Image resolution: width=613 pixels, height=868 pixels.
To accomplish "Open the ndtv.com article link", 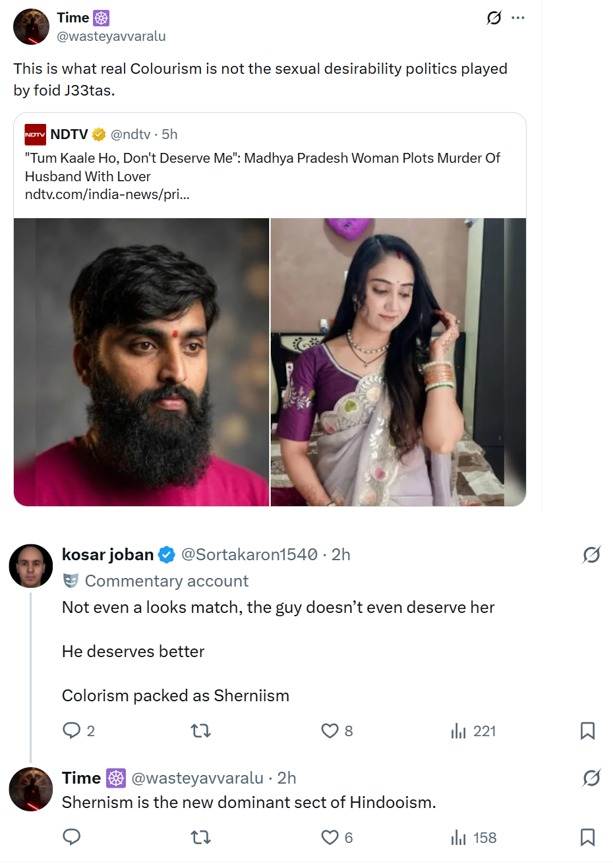I will pos(107,194).
